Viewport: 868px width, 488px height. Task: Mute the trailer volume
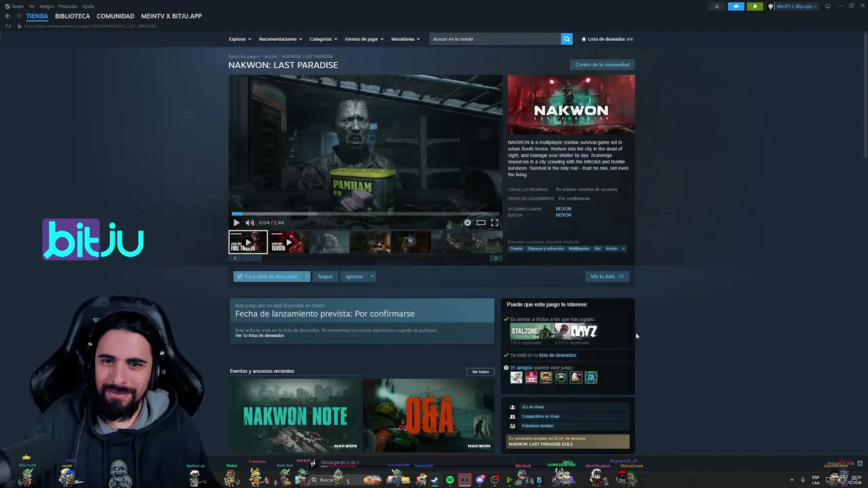pyautogui.click(x=250, y=222)
